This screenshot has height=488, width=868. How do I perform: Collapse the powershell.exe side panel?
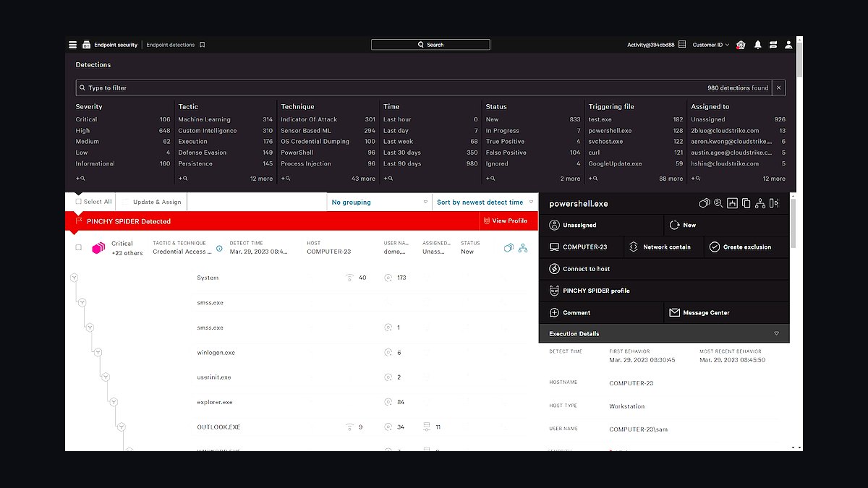tap(774, 204)
